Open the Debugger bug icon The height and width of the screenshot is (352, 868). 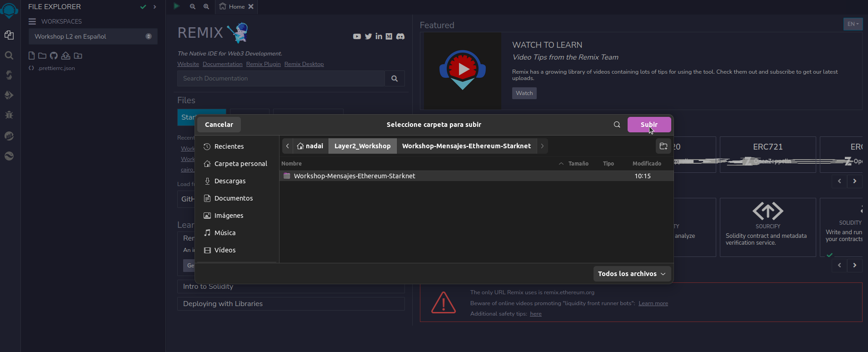(x=9, y=115)
